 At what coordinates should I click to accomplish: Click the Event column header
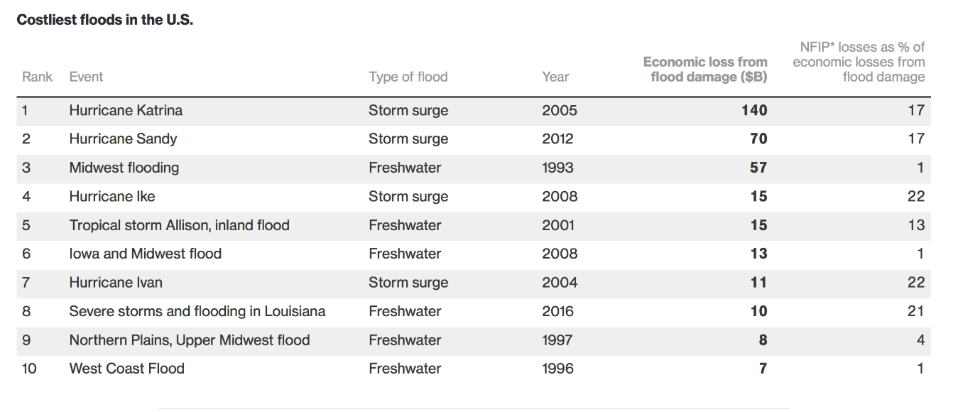86,77
